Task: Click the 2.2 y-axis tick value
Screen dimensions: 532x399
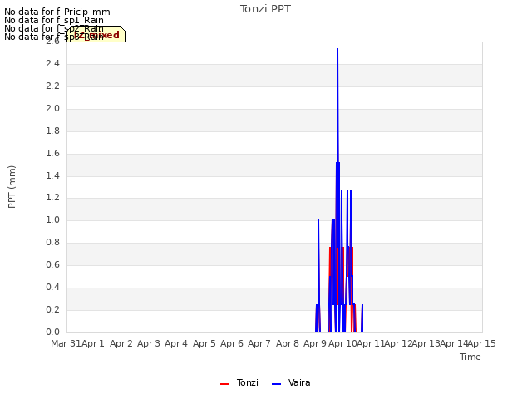Action: 52,86
